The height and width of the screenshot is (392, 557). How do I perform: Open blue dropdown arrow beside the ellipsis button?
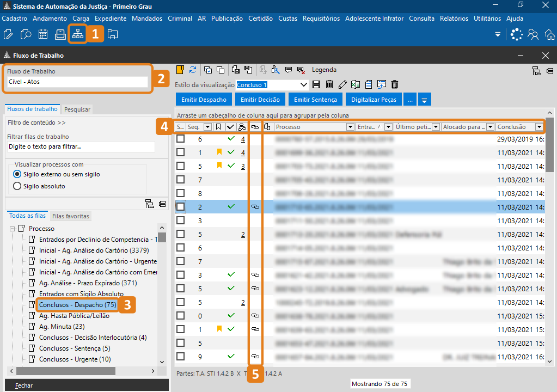tap(425, 100)
